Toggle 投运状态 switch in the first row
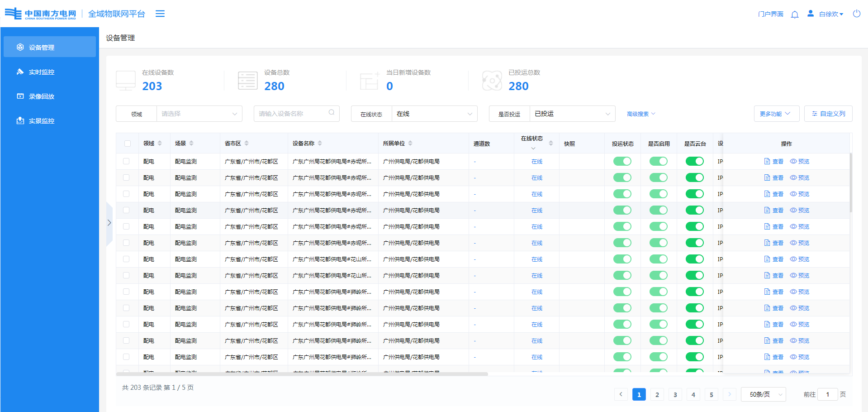Viewport: 868px width, 412px height. tap(622, 161)
